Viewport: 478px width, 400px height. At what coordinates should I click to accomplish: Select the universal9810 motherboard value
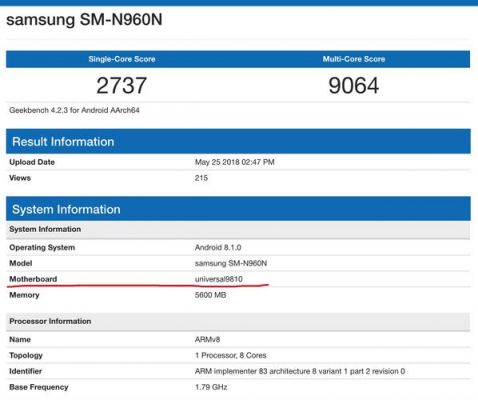[x=219, y=279]
